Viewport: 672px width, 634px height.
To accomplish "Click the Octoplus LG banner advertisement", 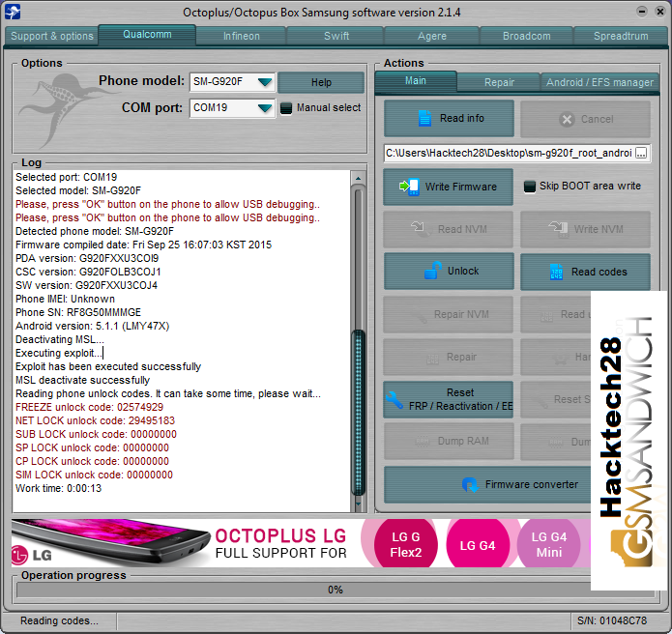I will (x=301, y=543).
